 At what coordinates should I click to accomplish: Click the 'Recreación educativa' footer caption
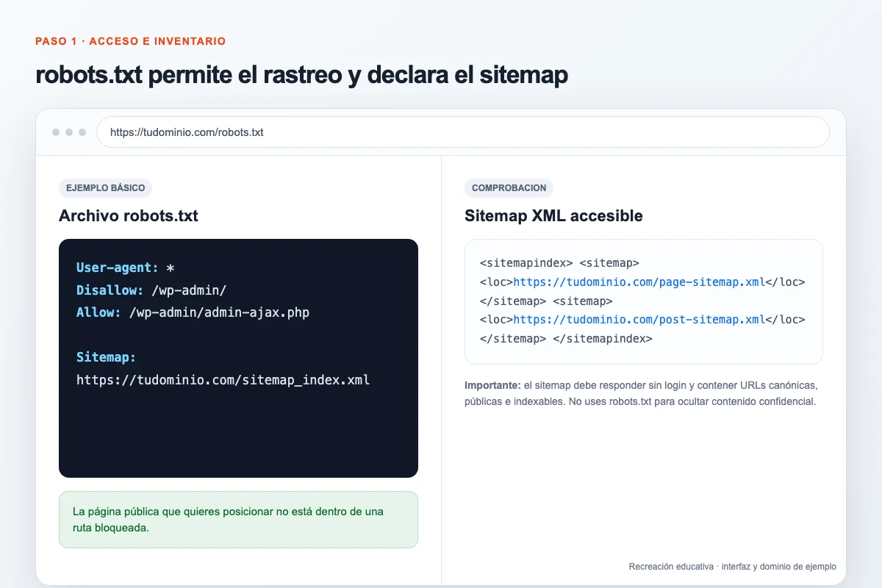coord(732,567)
